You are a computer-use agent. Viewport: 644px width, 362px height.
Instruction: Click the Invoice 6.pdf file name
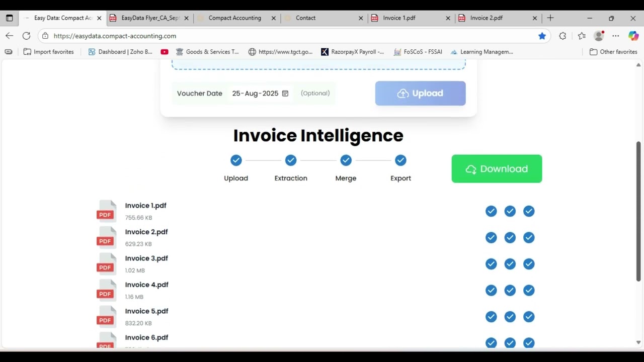tap(147, 337)
